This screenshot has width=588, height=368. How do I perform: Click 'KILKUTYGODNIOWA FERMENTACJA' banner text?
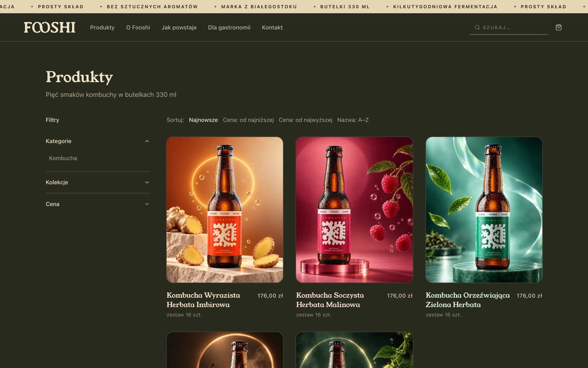(445, 7)
